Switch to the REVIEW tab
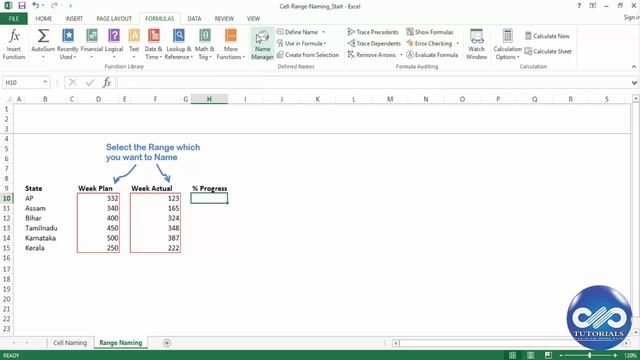 (224, 19)
